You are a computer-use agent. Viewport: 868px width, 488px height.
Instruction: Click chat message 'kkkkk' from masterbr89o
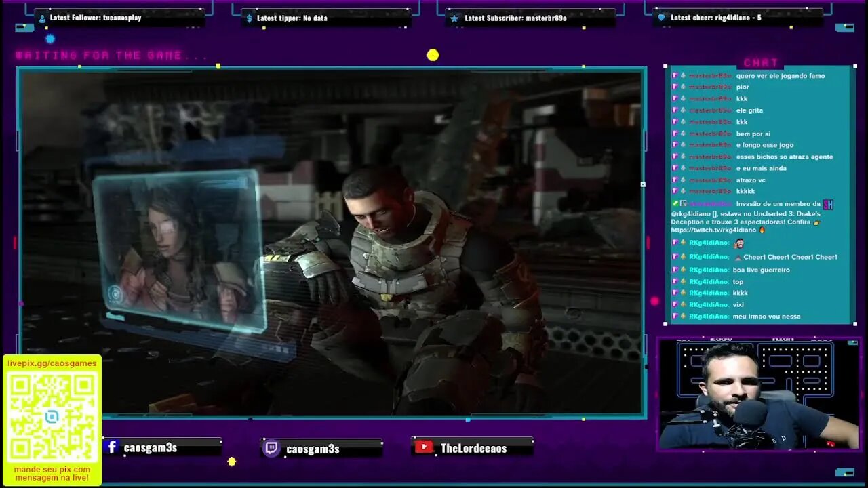coord(745,192)
